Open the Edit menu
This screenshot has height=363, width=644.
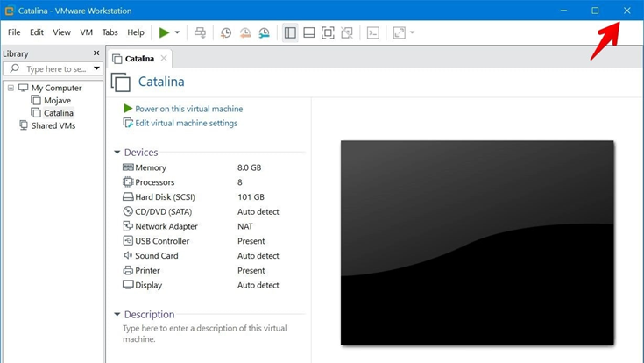pos(37,32)
